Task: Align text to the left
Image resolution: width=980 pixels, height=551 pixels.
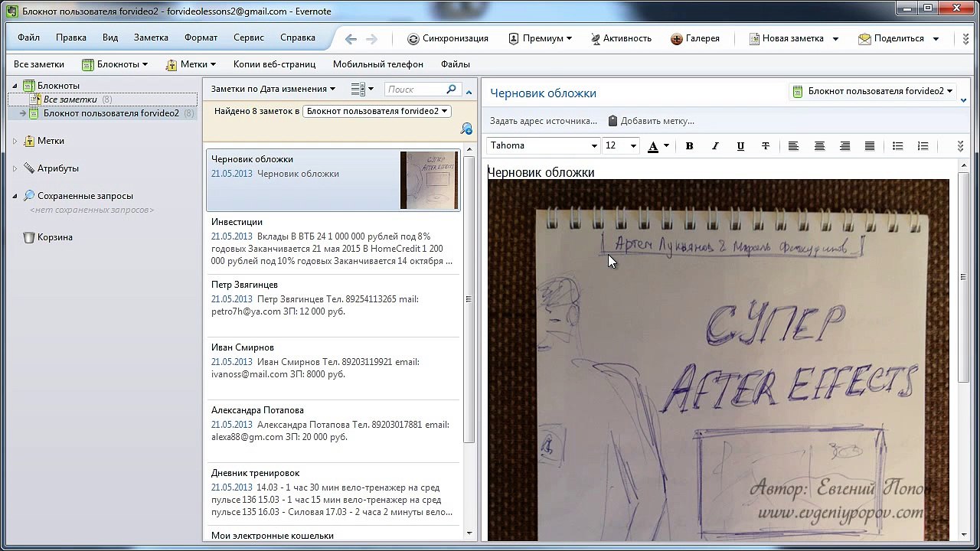Action: point(793,146)
